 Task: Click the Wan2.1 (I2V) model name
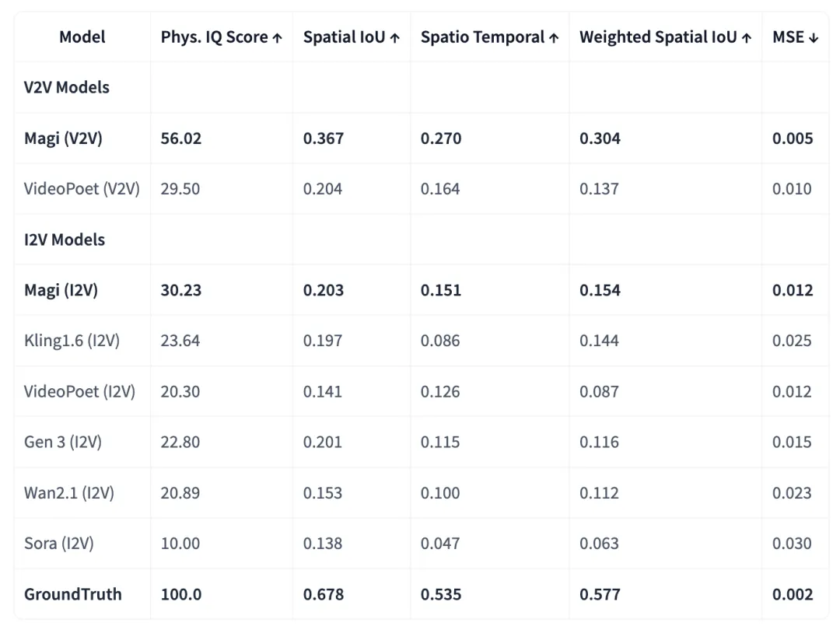coord(69,492)
